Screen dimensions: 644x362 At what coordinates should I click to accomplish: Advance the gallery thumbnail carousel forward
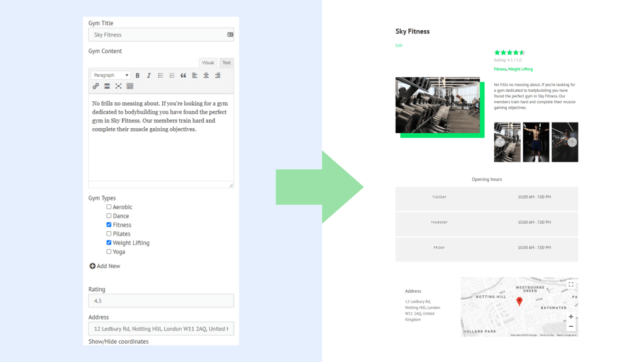[x=573, y=142]
